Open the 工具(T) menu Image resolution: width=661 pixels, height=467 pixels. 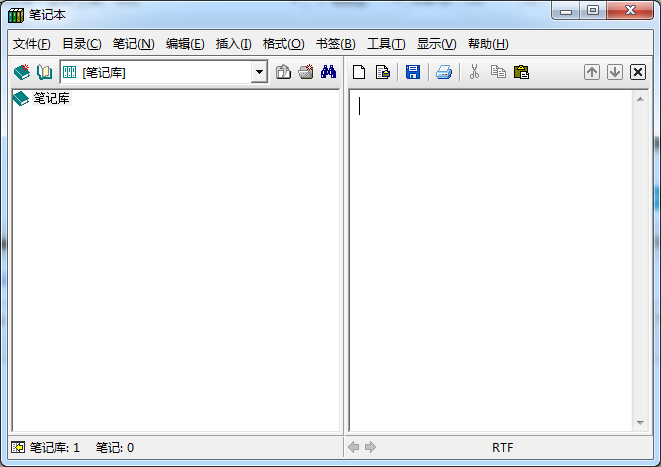pyautogui.click(x=386, y=44)
